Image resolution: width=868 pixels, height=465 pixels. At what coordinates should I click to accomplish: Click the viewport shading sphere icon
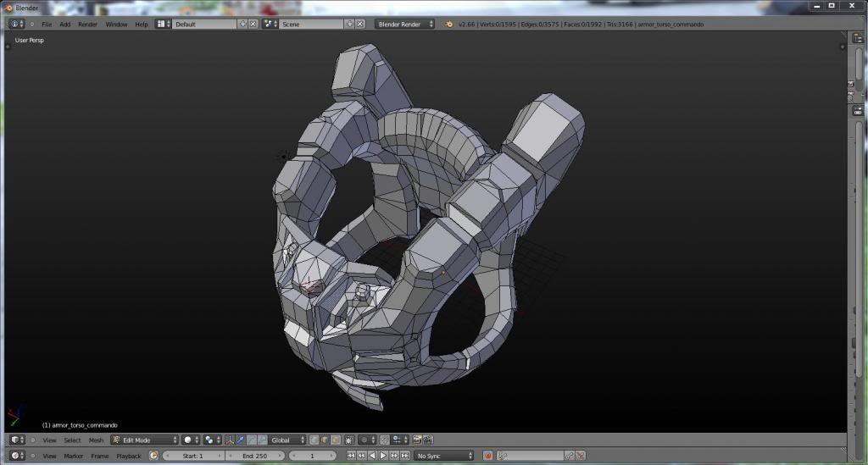pyautogui.click(x=190, y=440)
